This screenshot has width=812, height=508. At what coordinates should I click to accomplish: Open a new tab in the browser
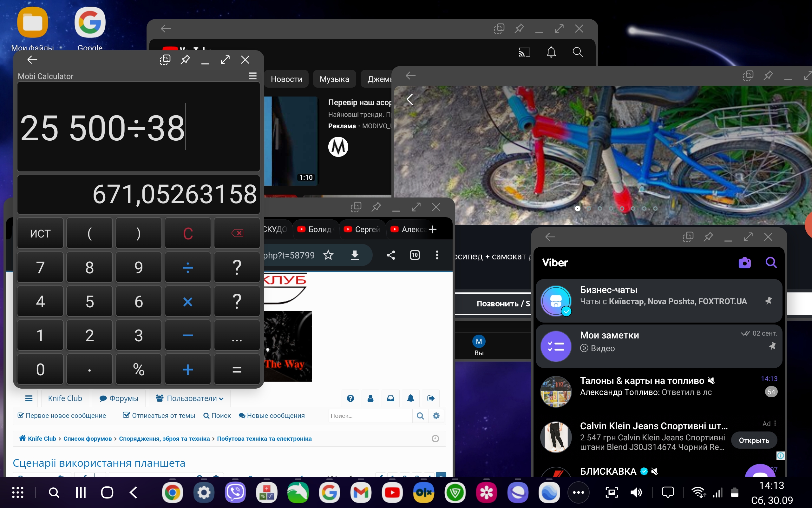tap(433, 229)
